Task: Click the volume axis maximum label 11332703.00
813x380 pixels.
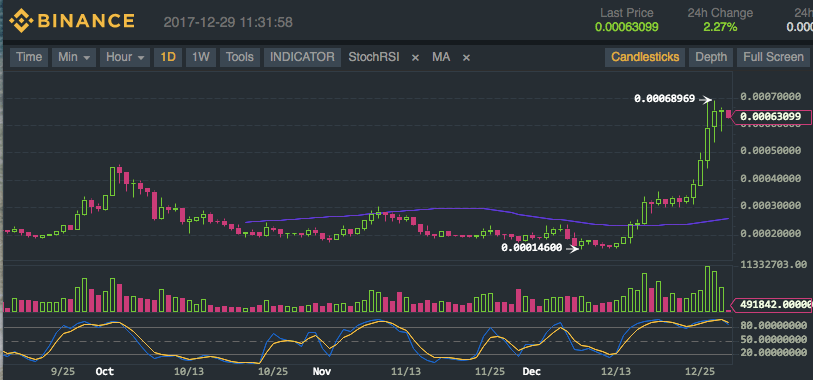Action: [x=773, y=265]
